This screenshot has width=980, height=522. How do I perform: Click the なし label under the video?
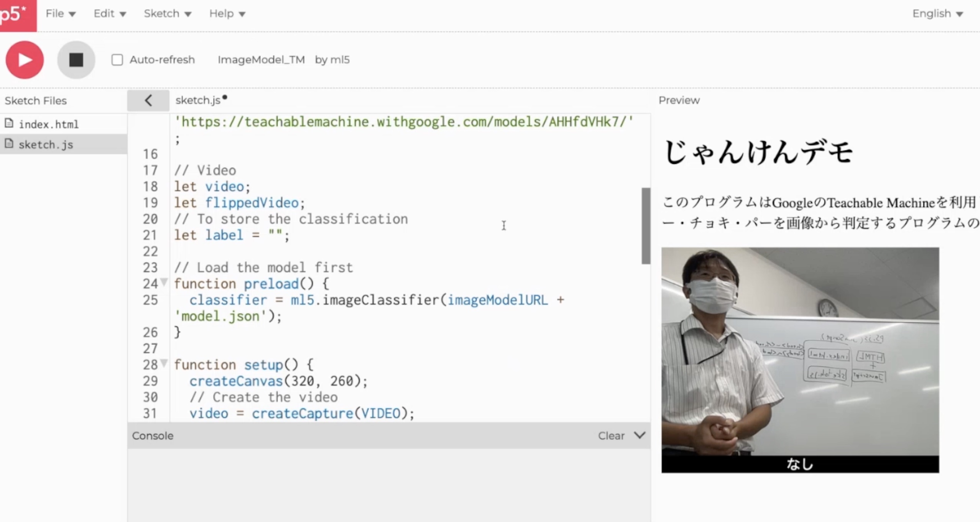(800, 464)
